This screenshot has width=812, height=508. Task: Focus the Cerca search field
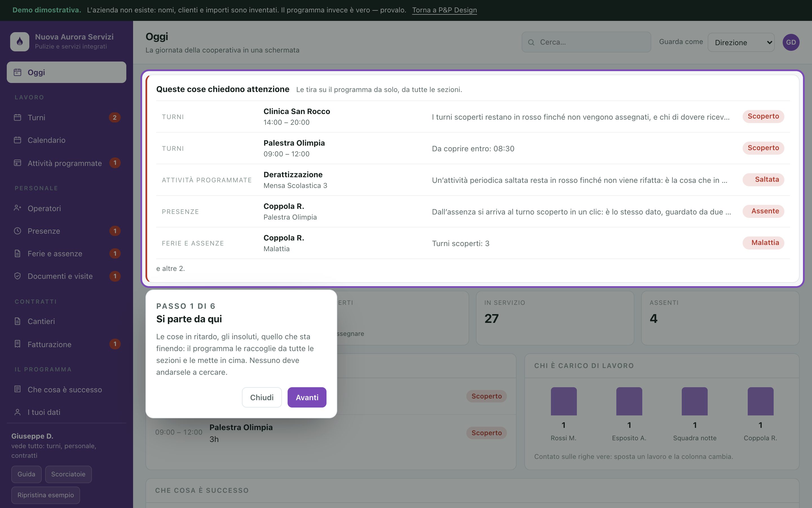tap(586, 42)
